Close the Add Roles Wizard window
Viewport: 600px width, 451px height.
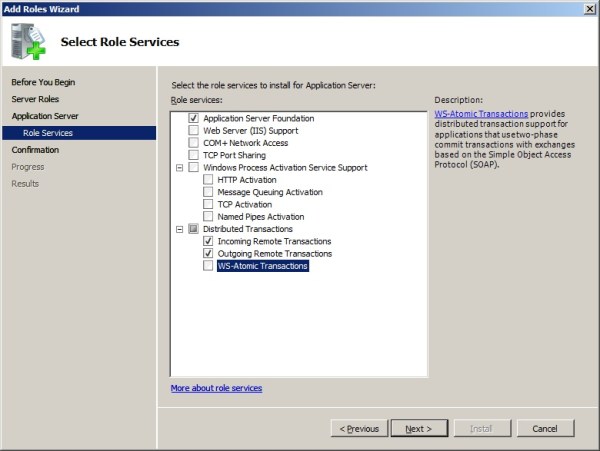[588, 8]
